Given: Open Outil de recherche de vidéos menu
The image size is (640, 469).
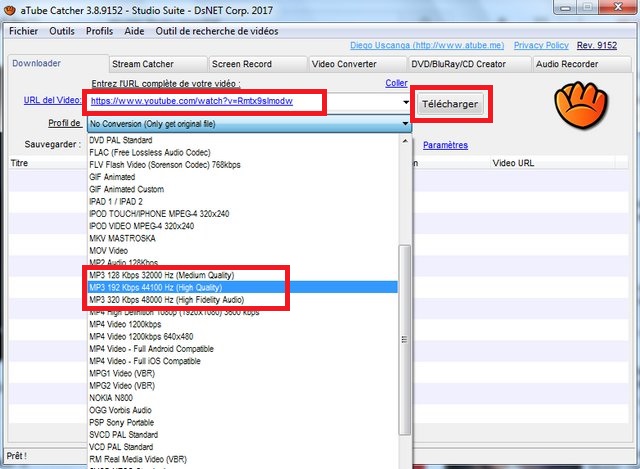Looking at the screenshot, I should coord(217,31).
